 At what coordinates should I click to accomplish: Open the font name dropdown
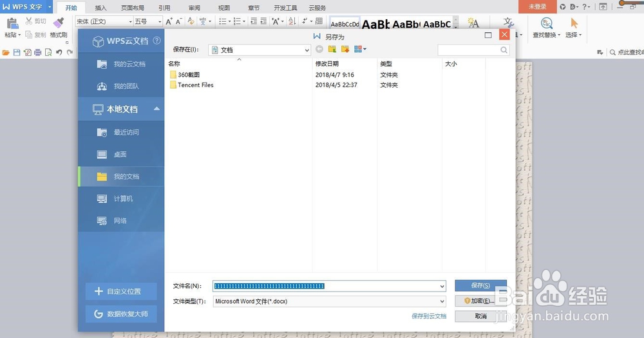(131, 22)
